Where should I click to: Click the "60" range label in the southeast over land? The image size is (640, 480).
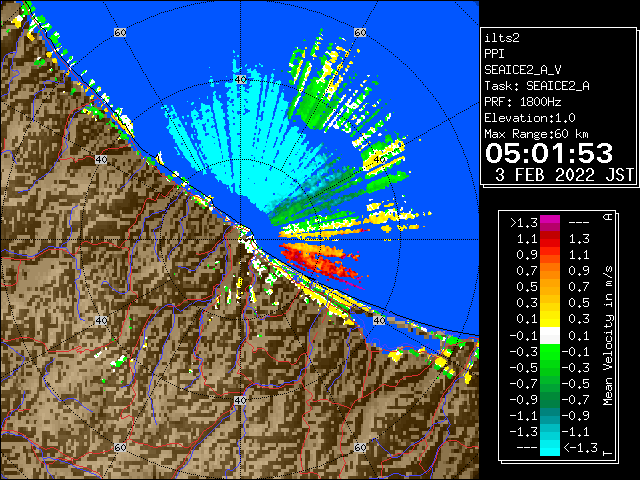point(360,448)
